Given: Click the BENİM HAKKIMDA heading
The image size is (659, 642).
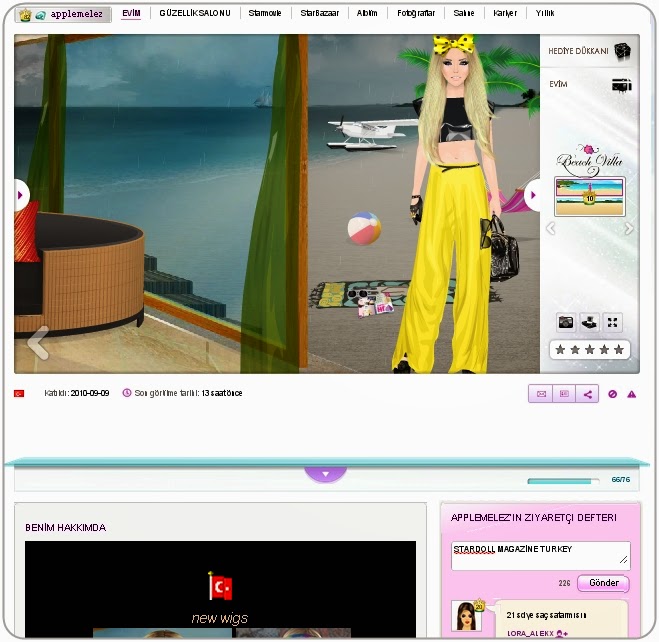Looking at the screenshot, I should (x=66, y=528).
